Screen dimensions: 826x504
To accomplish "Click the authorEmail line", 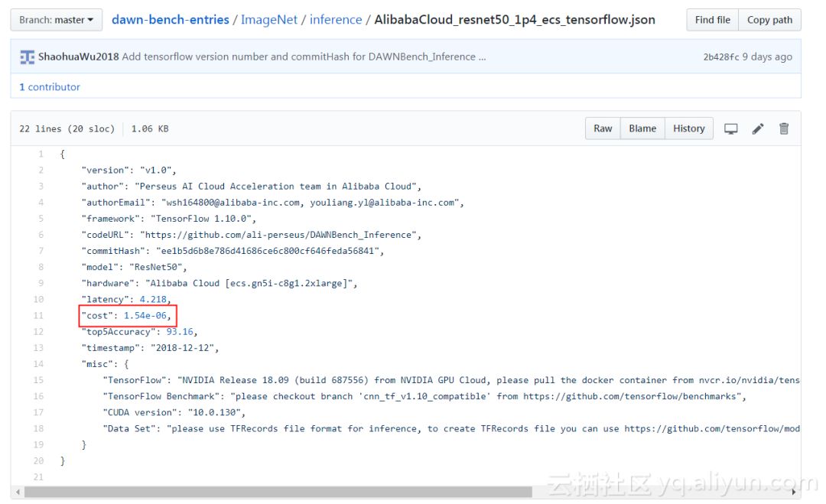I will (272, 203).
